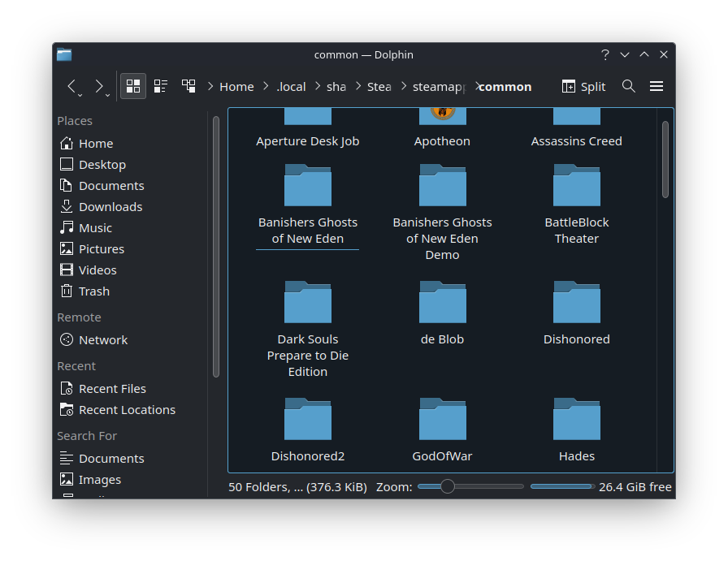Open Trash in Places panel

[131, 291]
